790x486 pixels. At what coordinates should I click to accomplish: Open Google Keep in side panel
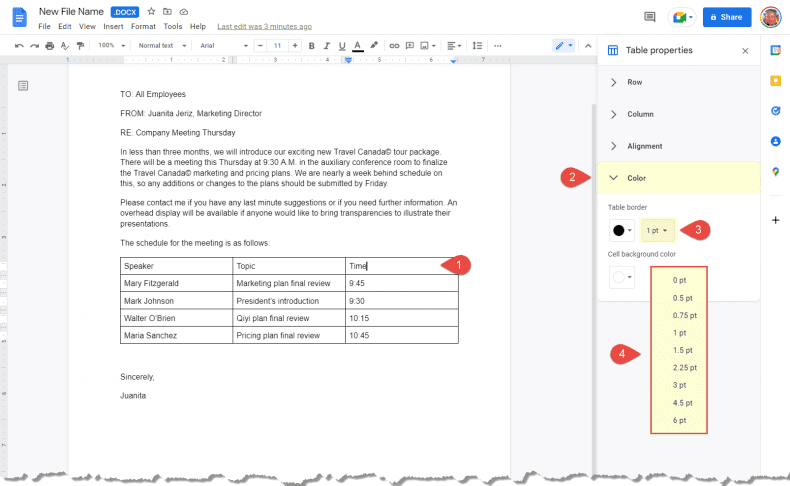pos(775,80)
